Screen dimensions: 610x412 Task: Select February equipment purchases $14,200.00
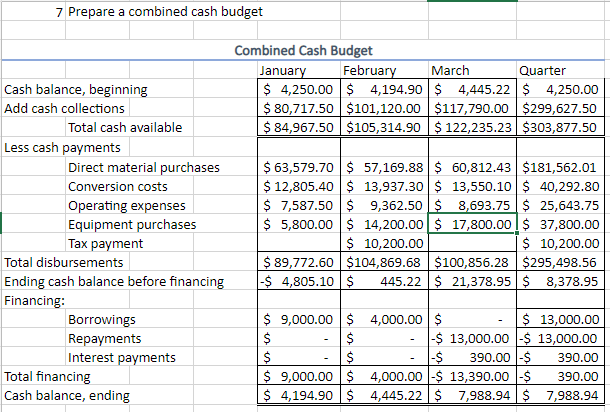(384, 225)
